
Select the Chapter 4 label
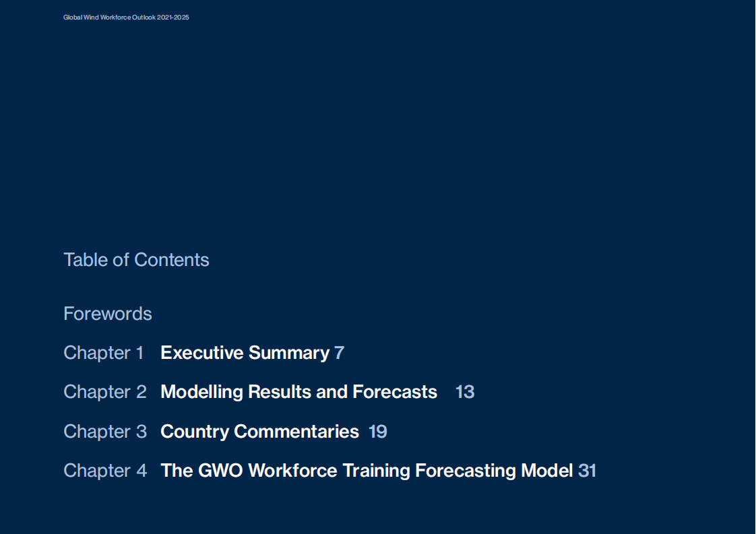tap(105, 471)
